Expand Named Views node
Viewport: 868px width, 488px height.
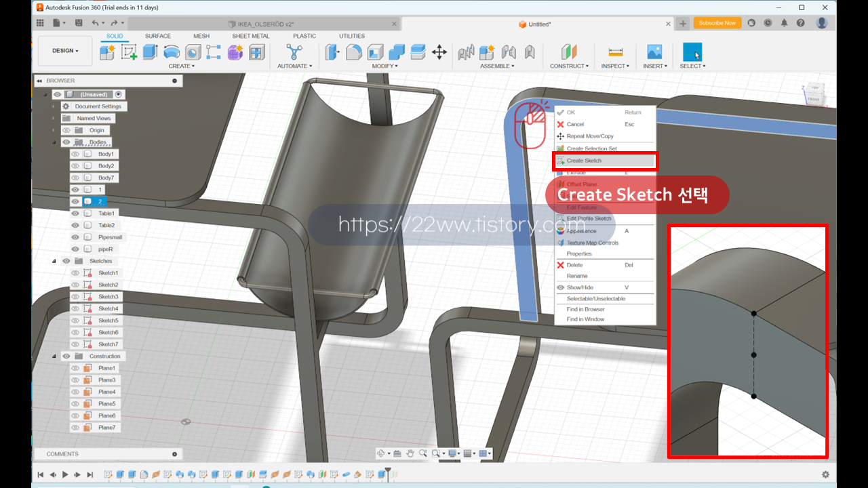(54, 118)
